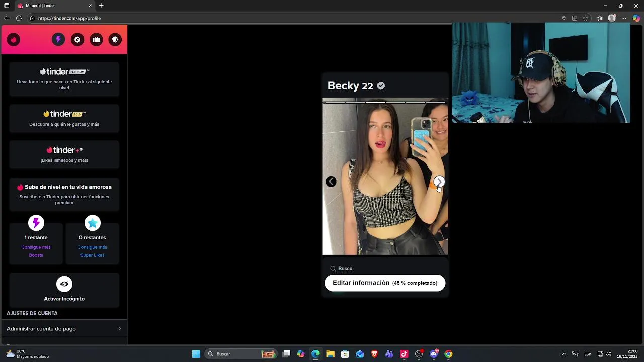Open Brave browser from the taskbar

(374, 354)
